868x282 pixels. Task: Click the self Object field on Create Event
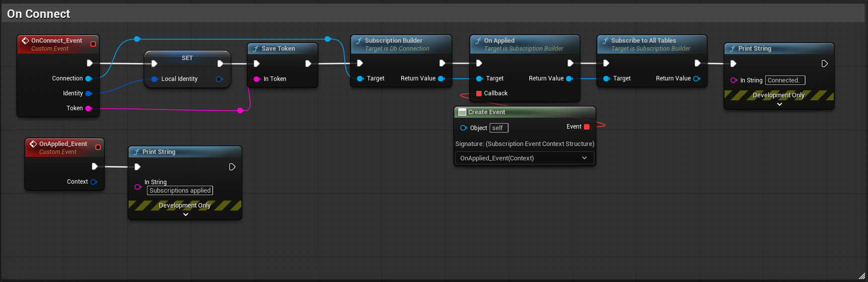[x=499, y=128]
